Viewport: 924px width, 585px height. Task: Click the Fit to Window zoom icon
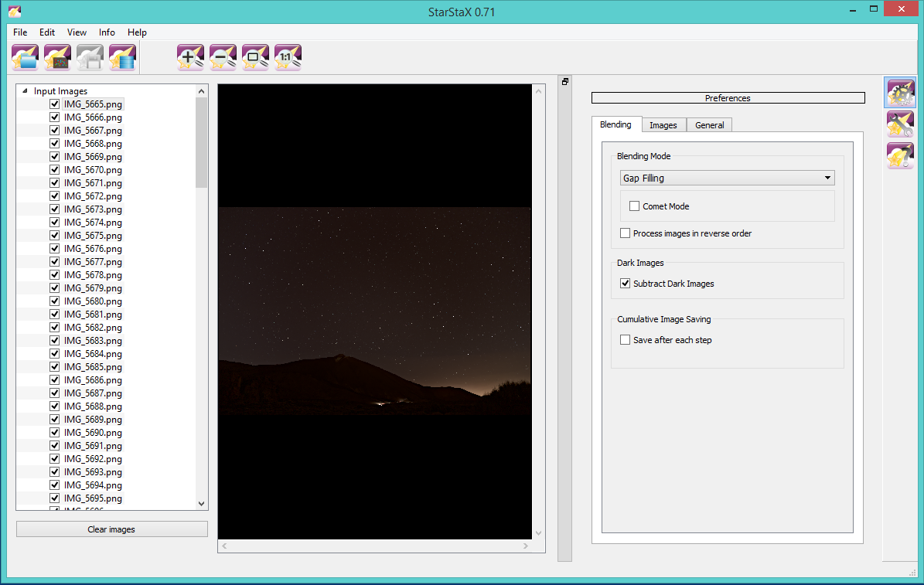pos(256,58)
